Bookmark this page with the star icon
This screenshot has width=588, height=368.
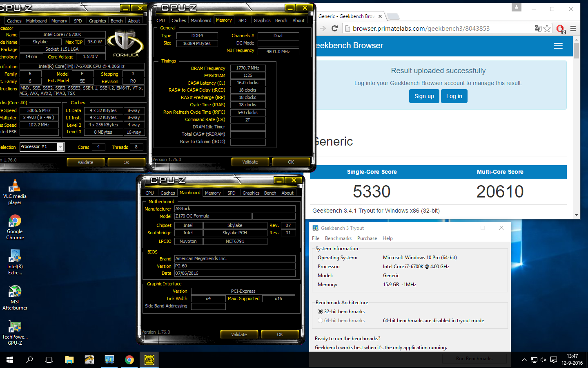coord(547,28)
